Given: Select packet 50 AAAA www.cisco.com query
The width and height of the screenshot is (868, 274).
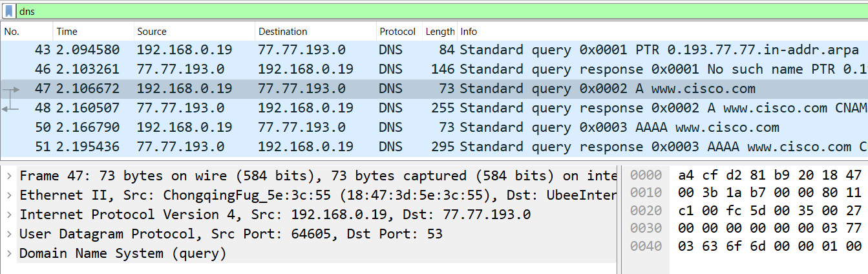Looking at the screenshot, I should pos(388,127).
